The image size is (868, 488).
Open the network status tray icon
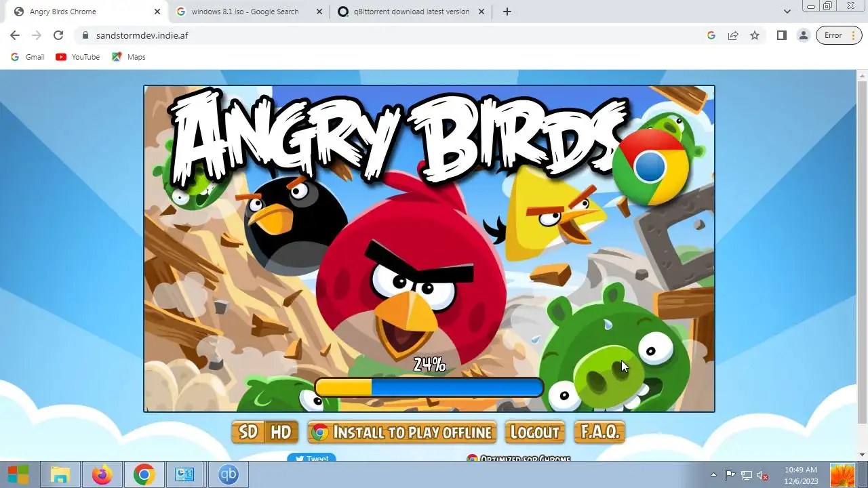[747, 475]
